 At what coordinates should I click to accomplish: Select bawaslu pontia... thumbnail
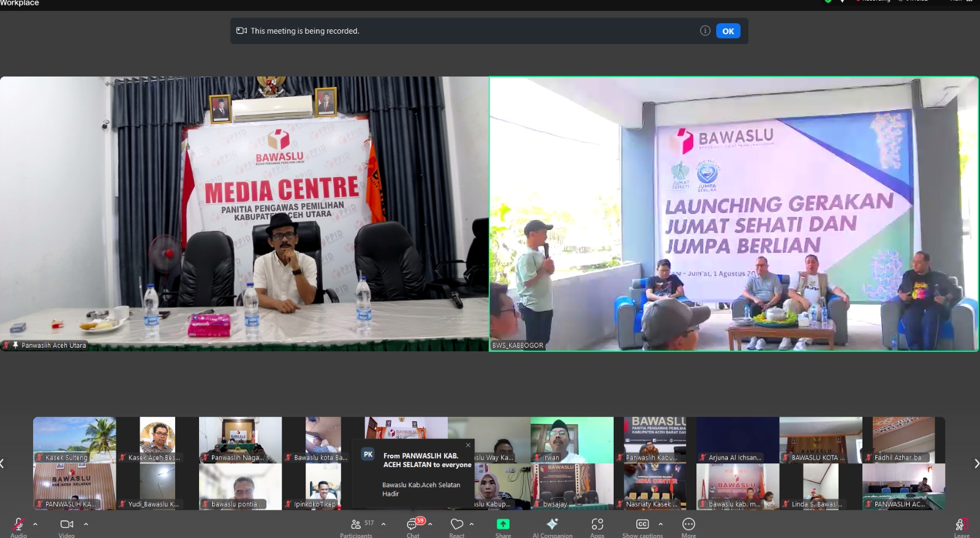(240, 487)
